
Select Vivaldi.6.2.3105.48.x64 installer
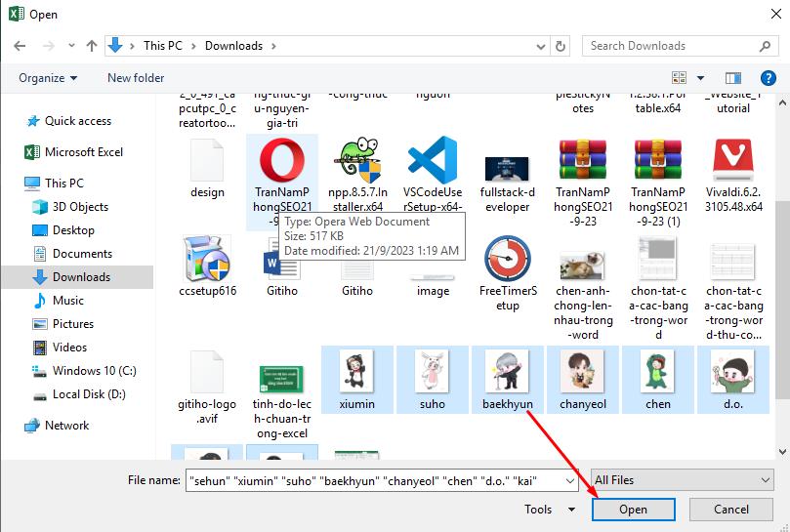[x=733, y=175]
